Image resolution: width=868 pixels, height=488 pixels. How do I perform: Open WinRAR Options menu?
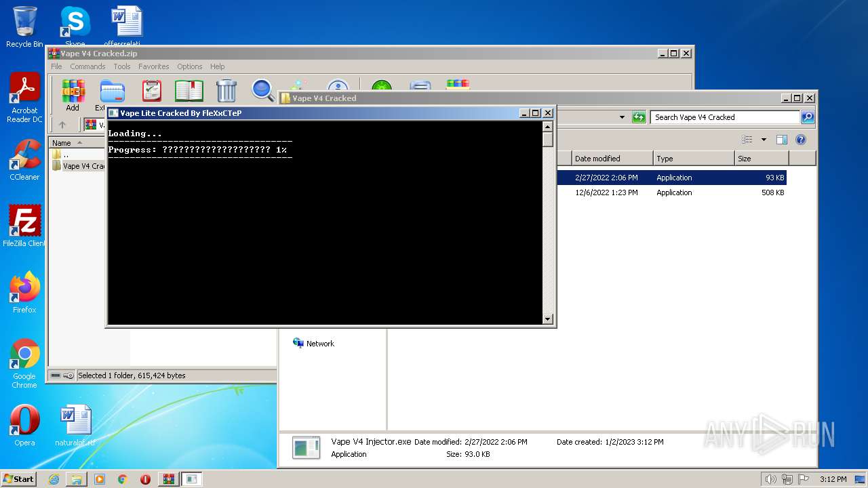pos(190,66)
